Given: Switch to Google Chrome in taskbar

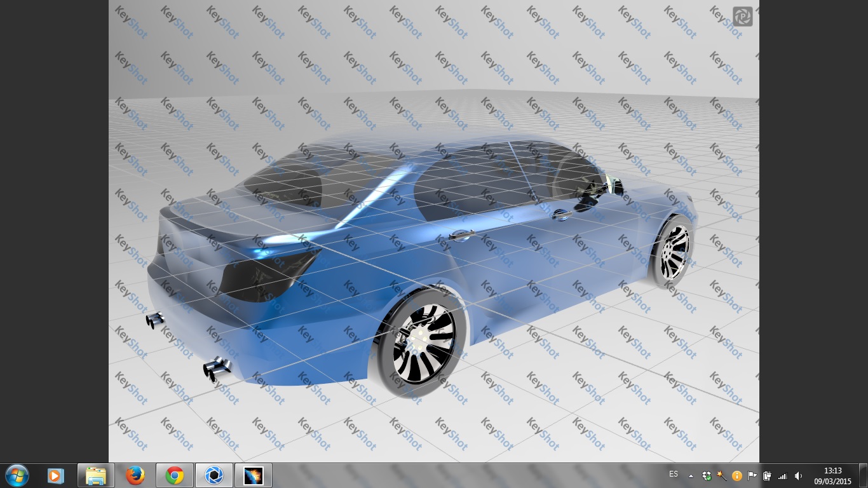Looking at the screenshot, I should (x=174, y=475).
